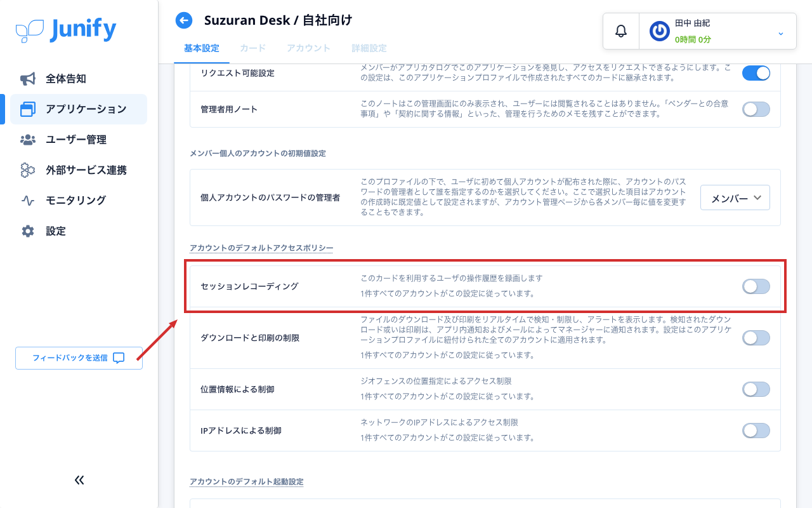Image resolution: width=812 pixels, height=508 pixels.
Task: Collapse the sidebar with the double chevron
Action: pyautogui.click(x=79, y=480)
